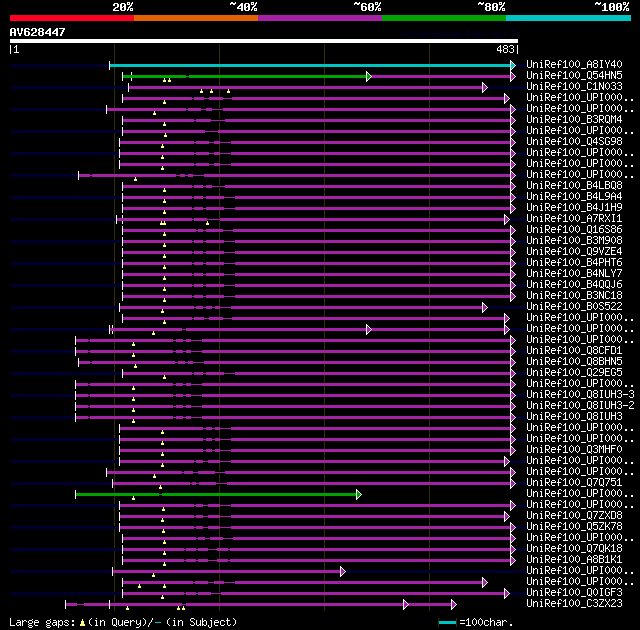Select the UniRef100_A8B1K1 label
The width and height of the screenshot is (640, 630).
pos(574,560)
